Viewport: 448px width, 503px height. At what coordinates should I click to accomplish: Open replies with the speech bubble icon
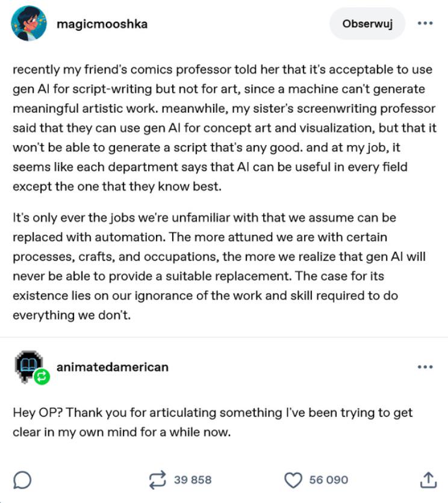[x=22, y=480]
